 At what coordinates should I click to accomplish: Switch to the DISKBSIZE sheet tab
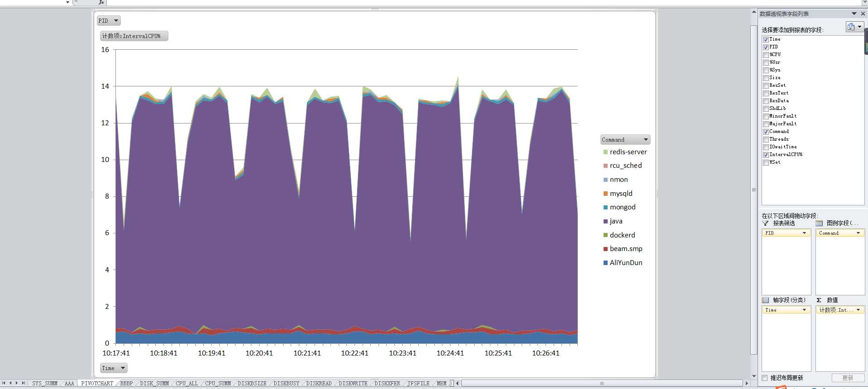252,384
